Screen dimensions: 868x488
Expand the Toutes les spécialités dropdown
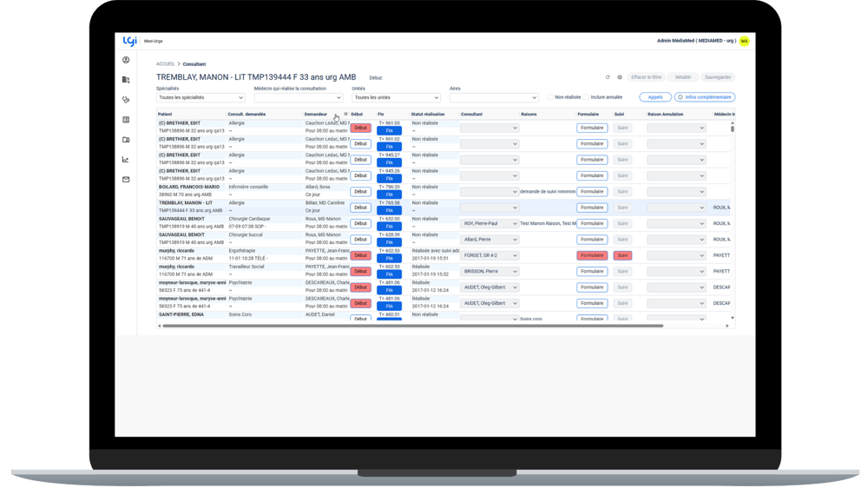tap(201, 98)
